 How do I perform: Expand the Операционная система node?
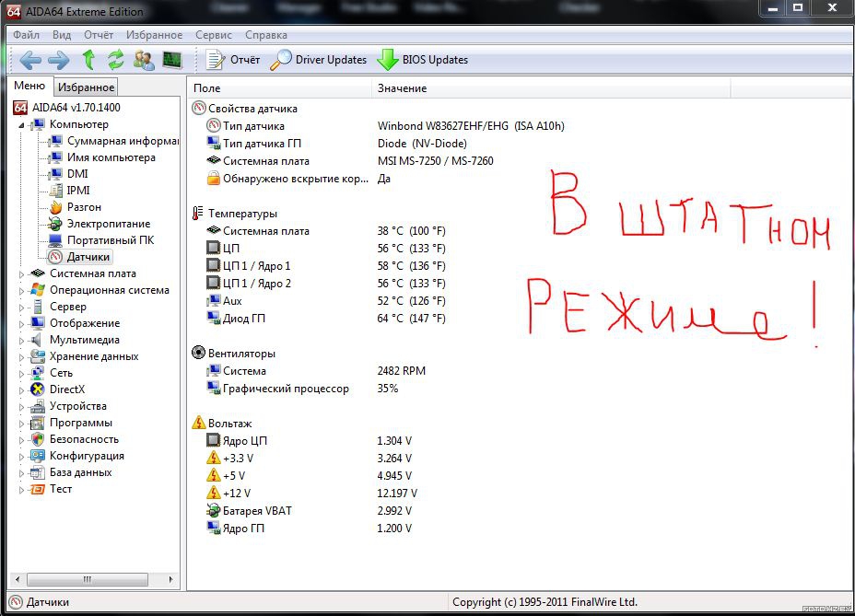(x=22, y=291)
